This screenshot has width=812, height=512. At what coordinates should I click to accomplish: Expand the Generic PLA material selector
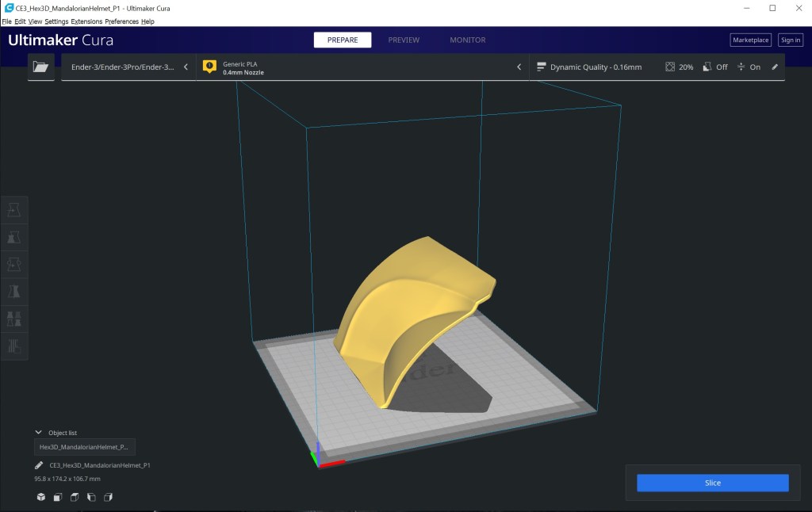pyautogui.click(x=362, y=67)
